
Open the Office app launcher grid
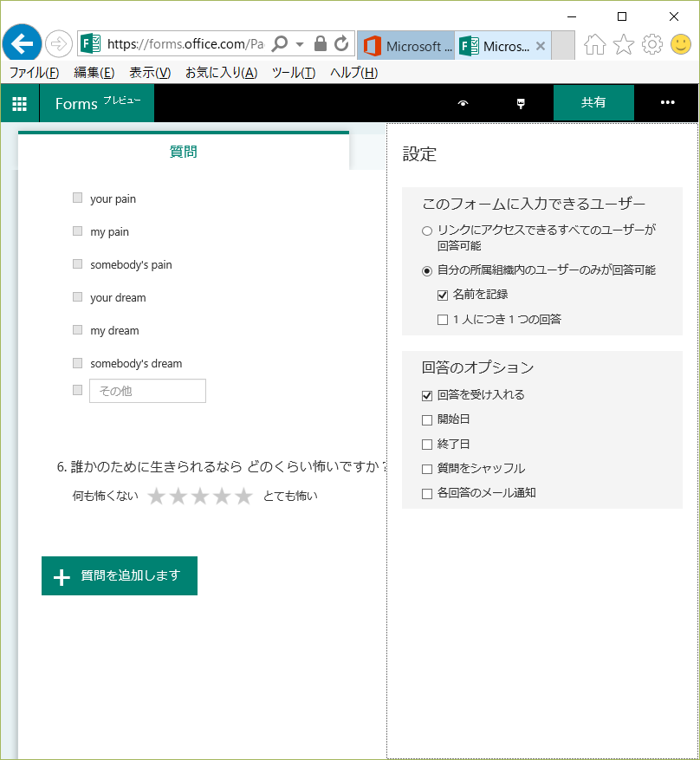pyautogui.click(x=19, y=103)
